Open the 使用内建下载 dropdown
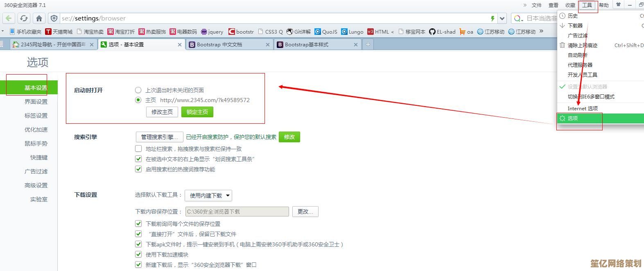Image resolution: width=644 pixels, height=271 pixels. 208,196
